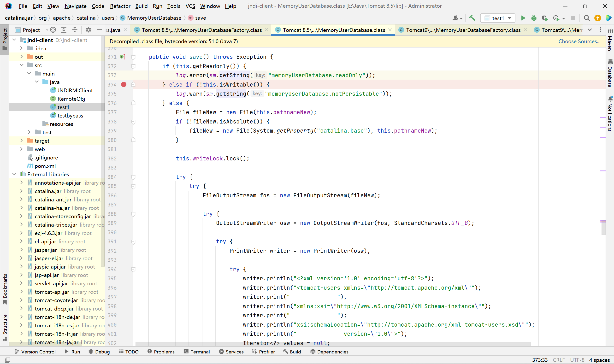Expand catalina.jar library

pyautogui.click(x=21, y=191)
